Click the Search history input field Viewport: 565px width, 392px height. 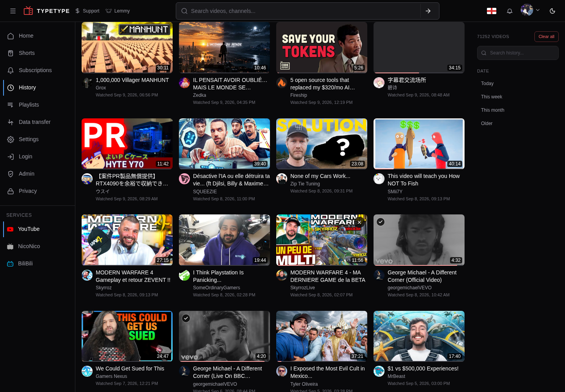(x=518, y=53)
